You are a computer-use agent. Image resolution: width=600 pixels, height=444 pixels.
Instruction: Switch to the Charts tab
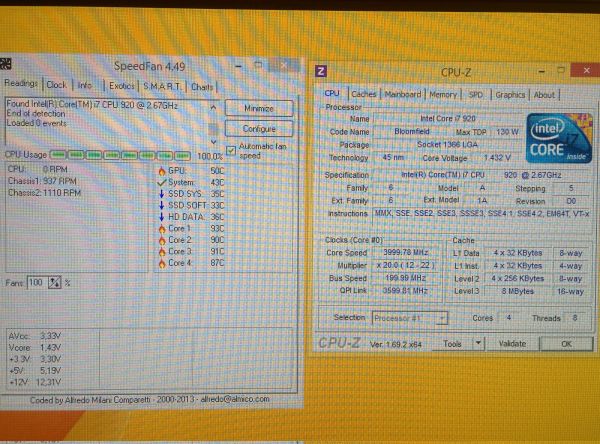click(x=202, y=87)
